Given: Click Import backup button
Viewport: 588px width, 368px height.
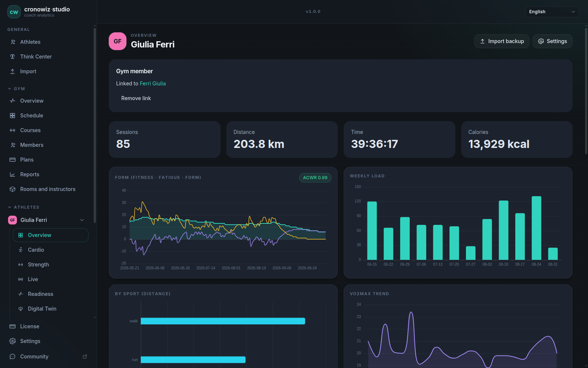Looking at the screenshot, I should pos(502,41).
